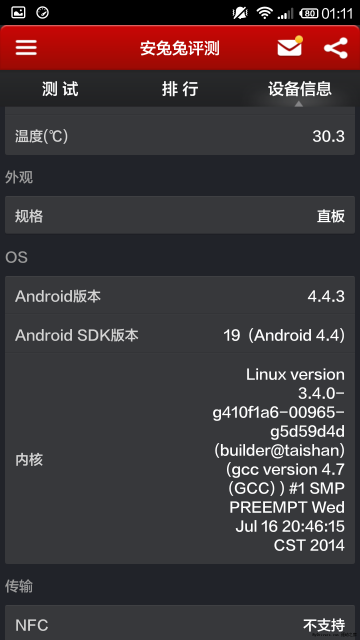This screenshot has width=360, height=640.
Task: Switch to the 测试 tab
Action: [x=60, y=89]
